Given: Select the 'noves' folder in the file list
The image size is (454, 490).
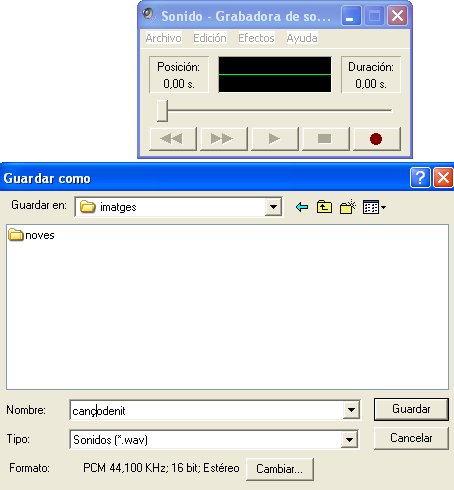Looking at the screenshot, I should tap(31, 235).
